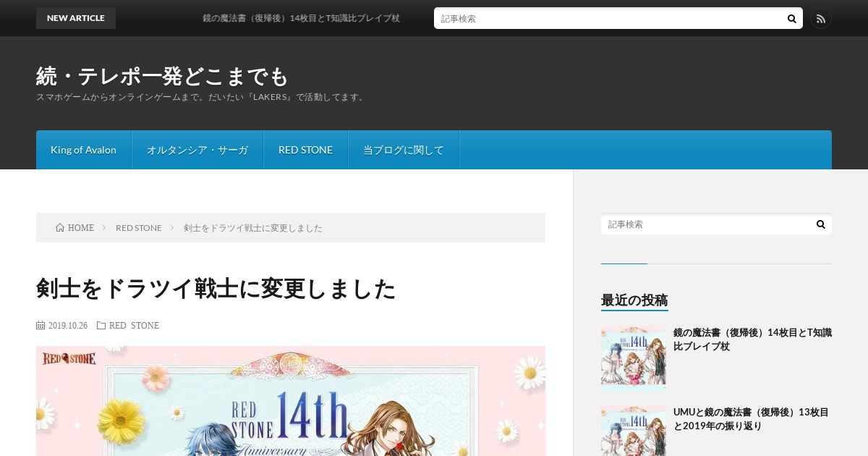Click the NEW ARTICLE label
Screen dimensions: 868x456
pyautogui.click(x=76, y=18)
